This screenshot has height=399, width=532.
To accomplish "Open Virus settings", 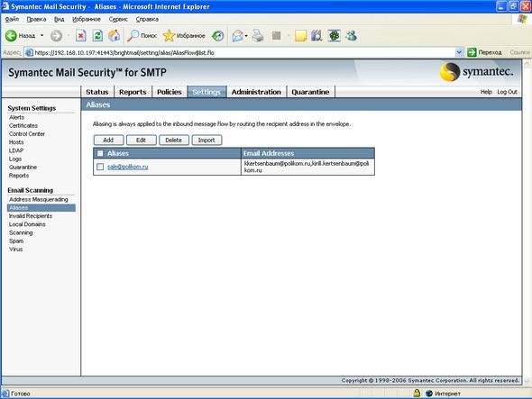I will click(16, 249).
